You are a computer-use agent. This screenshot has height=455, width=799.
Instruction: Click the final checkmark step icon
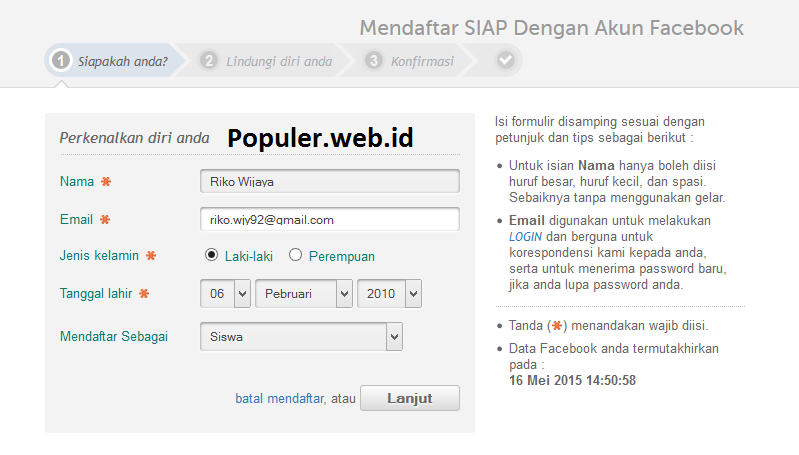click(505, 60)
